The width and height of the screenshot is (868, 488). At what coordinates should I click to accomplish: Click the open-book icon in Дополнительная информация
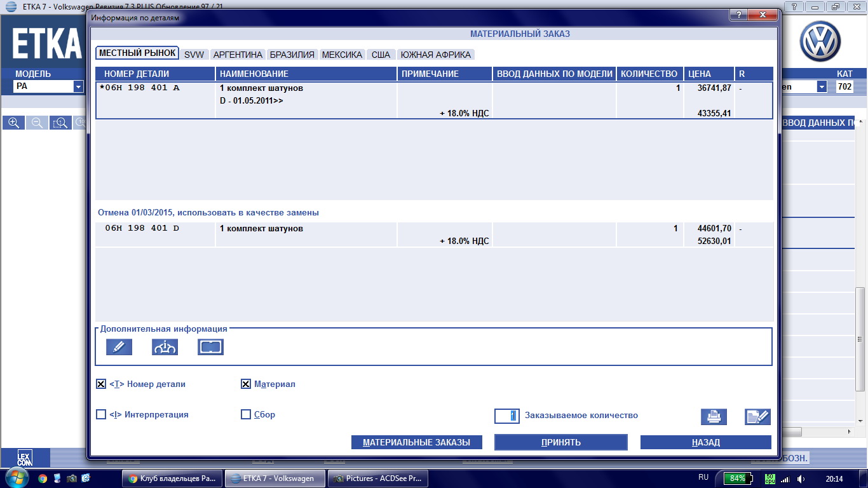[211, 347]
